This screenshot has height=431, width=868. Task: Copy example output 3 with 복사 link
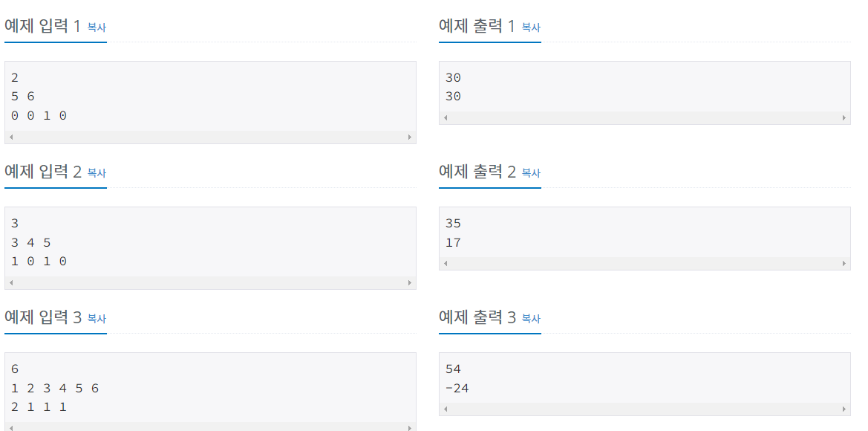pos(531,319)
